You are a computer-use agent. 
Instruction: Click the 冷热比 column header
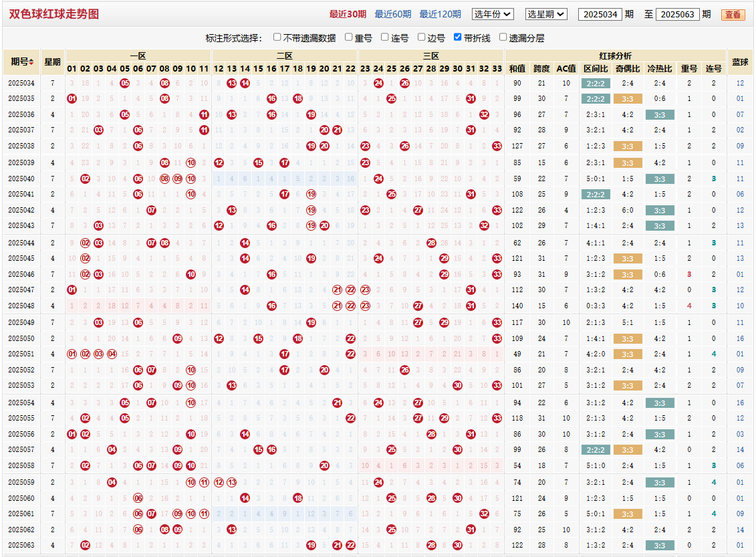660,68
